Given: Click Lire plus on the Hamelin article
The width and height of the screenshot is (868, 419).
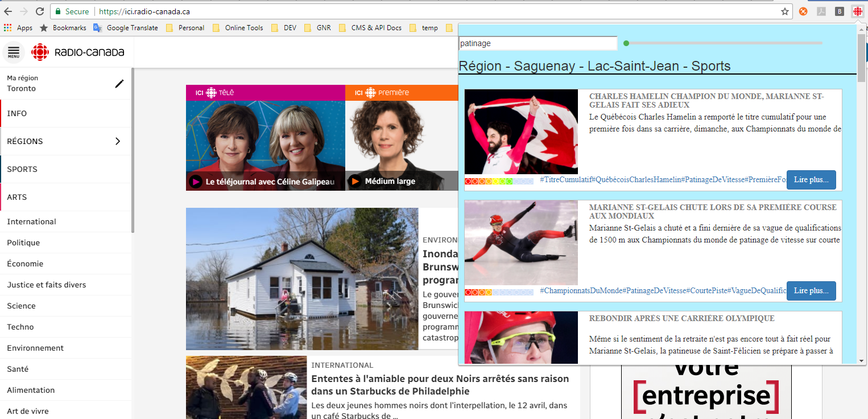Looking at the screenshot, I should (x=811, y=180).
